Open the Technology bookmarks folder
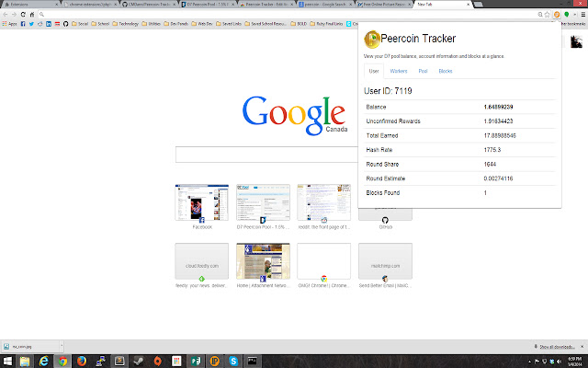This screenshot has height=368, width=588. point(126,24)
